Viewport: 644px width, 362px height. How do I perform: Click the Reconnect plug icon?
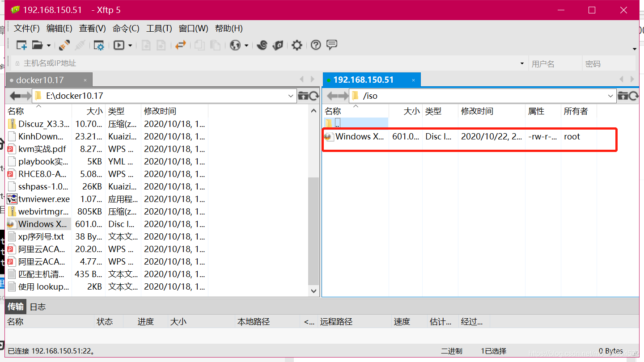coord(64,45)
